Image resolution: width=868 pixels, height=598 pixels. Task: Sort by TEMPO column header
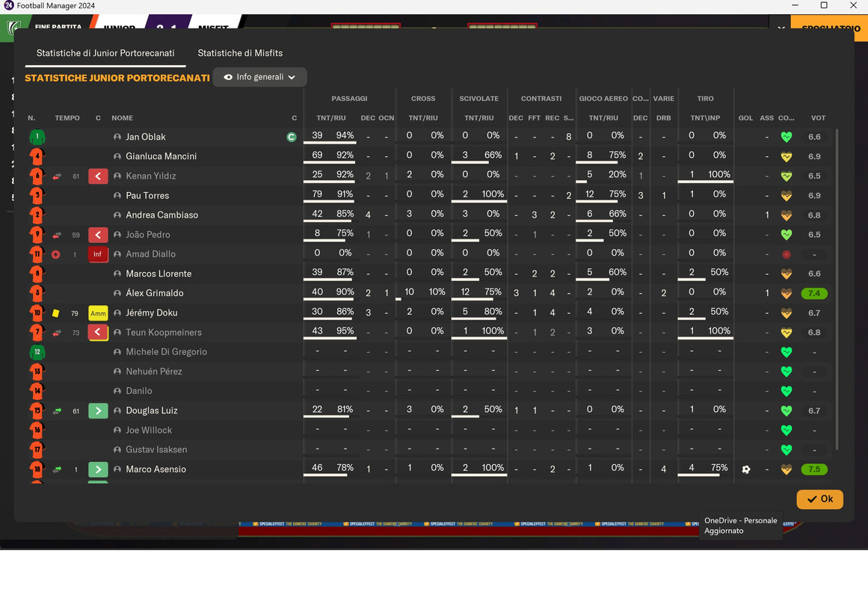point(67,118)
